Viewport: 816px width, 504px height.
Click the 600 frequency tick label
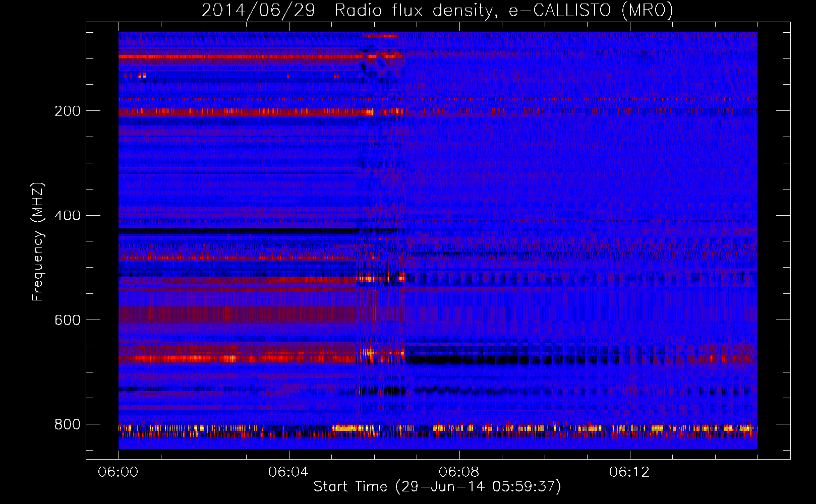(68, 320)
